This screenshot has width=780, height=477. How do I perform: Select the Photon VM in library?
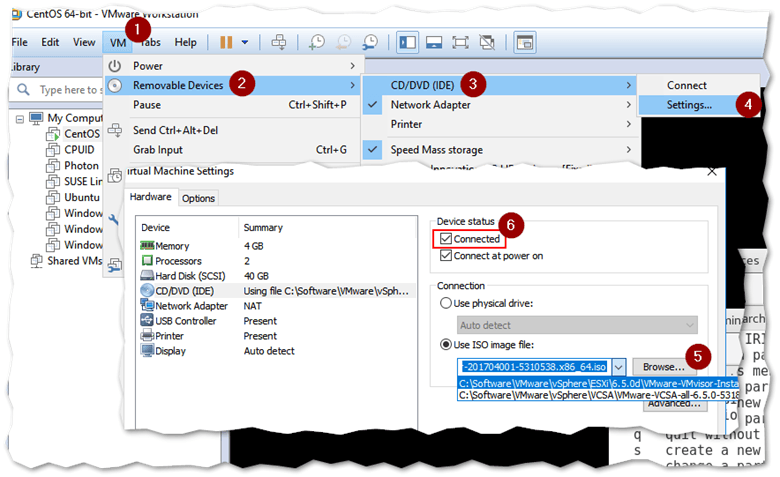[x=82, y=166]
